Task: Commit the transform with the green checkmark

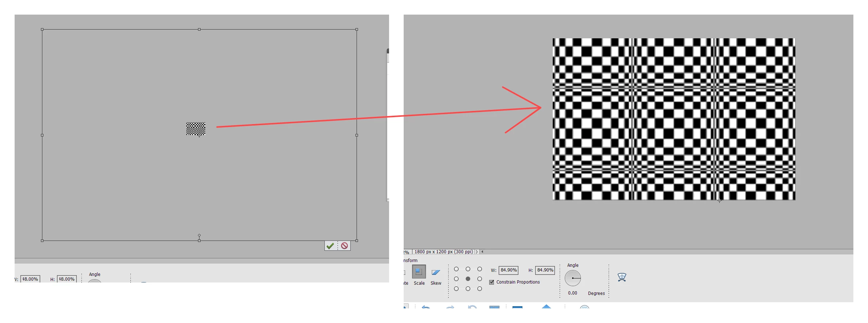Action: tap(330, 246)
